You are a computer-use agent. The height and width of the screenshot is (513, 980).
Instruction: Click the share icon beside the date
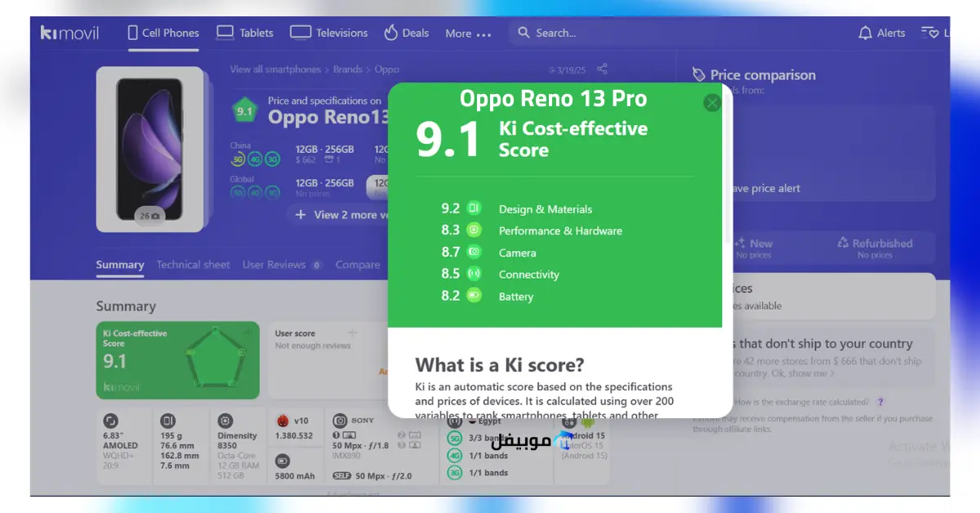pyautogui.click(x=603, y=69)
